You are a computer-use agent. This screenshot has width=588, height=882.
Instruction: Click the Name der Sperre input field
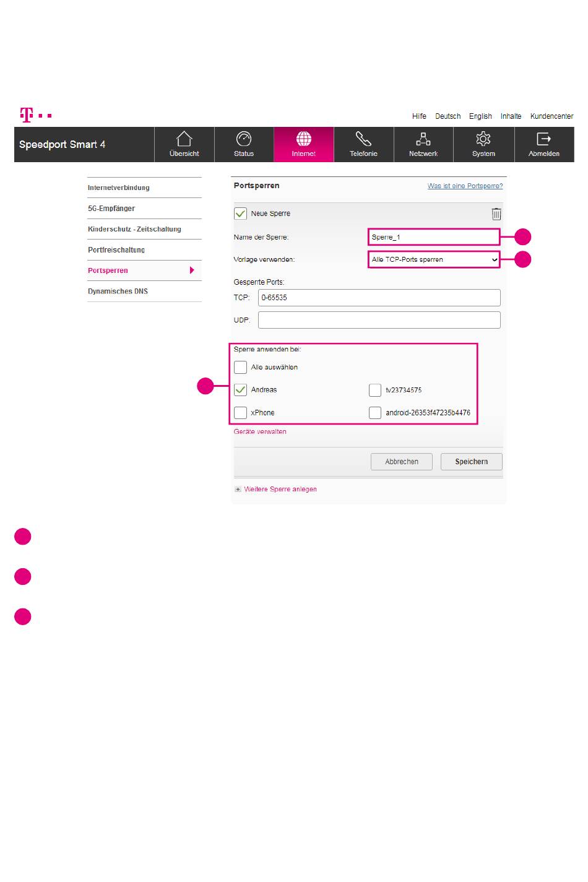(x=434, y=237)
